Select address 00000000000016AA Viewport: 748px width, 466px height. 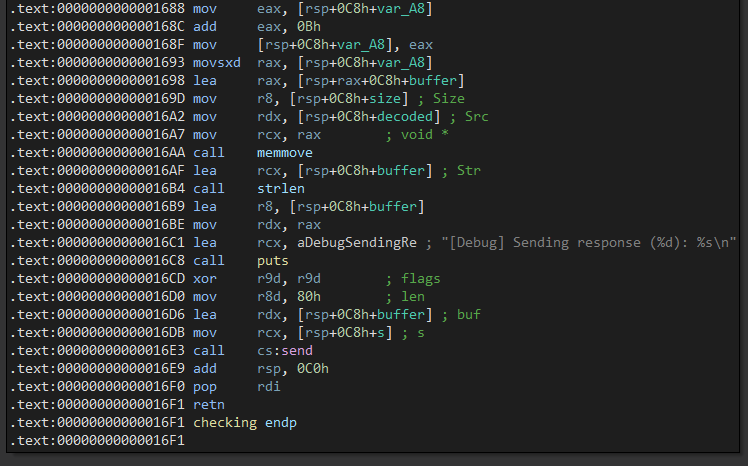click(x=121, y=153)
